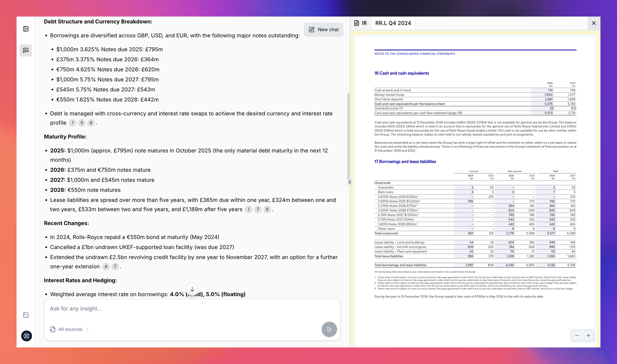Click the Total borrowings and lease liabilities row
The width and height of the screenshot is (617, 364).
pyautogui.click(x=475, y=265)
